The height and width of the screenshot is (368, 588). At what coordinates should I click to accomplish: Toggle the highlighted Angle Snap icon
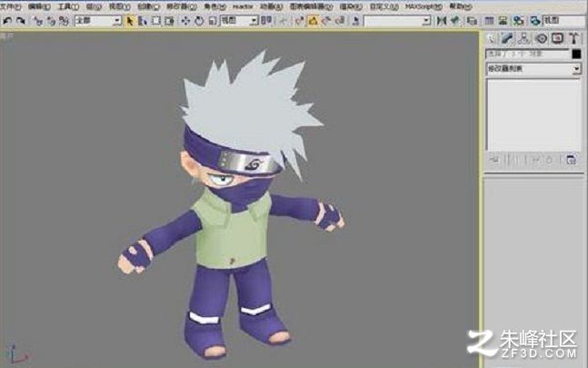(313, 21)
